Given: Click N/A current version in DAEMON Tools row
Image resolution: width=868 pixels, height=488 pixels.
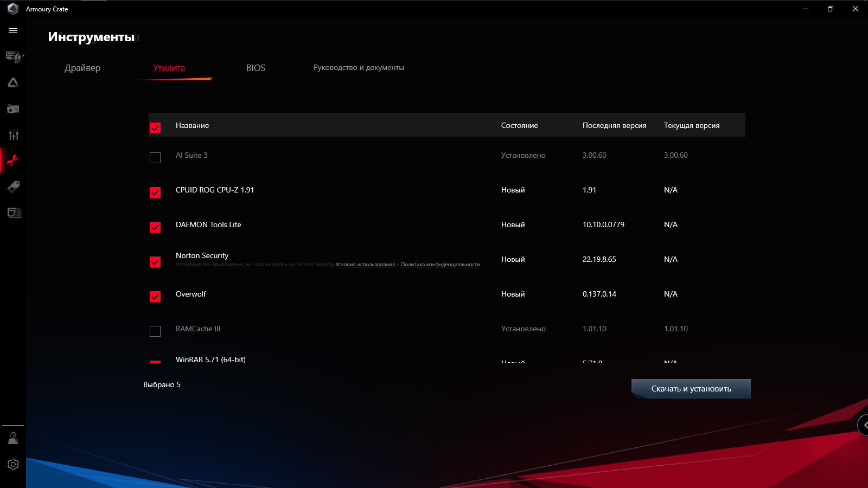Looking at the screenshot, I should coord(671,224).
